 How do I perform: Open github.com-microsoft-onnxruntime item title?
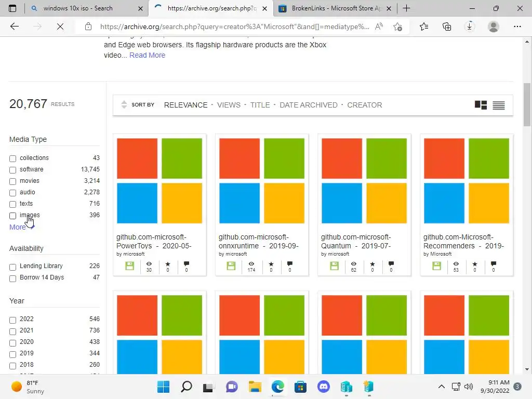[258, 241]
